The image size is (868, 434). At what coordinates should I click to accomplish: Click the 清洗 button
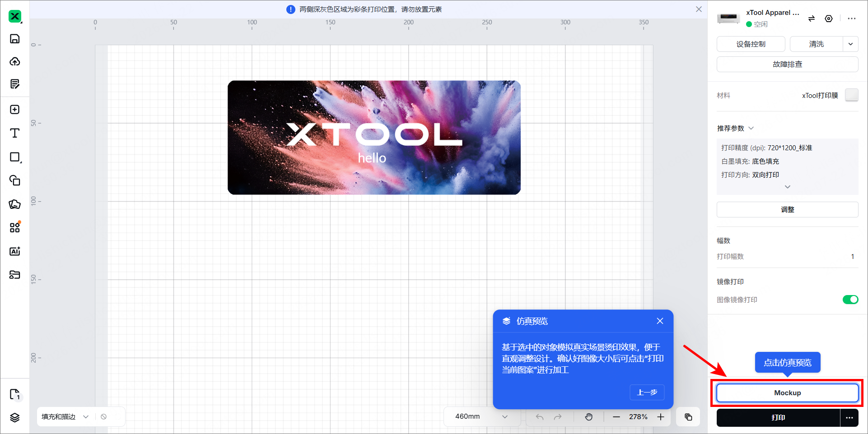point(817,44)
